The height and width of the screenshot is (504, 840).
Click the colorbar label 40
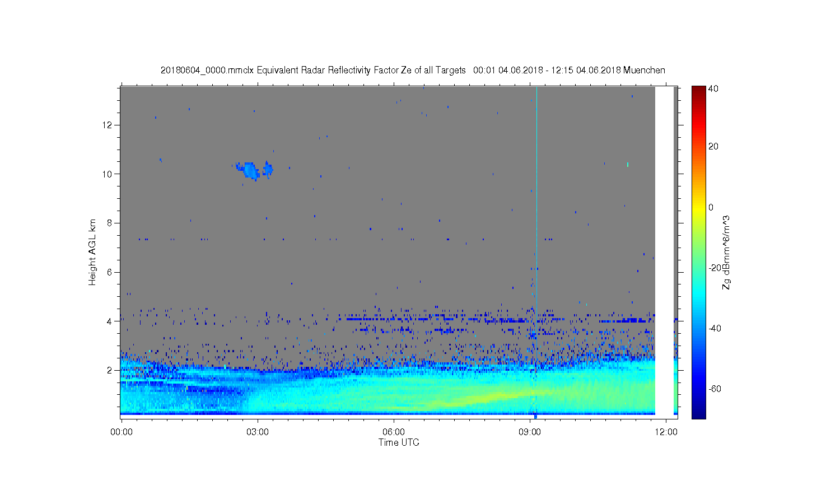[x=713, y=89]
